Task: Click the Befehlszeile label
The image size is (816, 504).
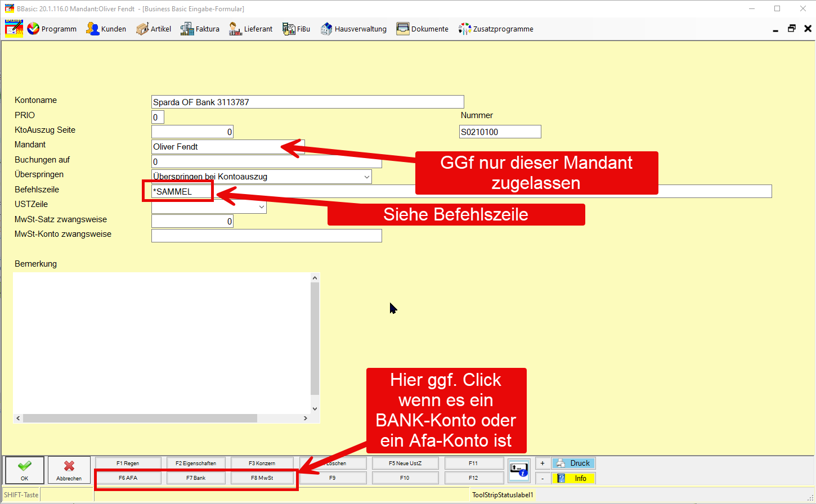Action: tap(37, 190)
